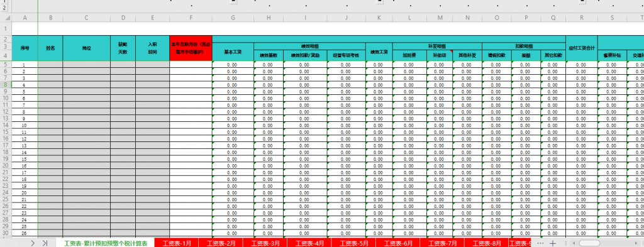Click the 本年在职月份 input cell in row 7

coord(191,78)
